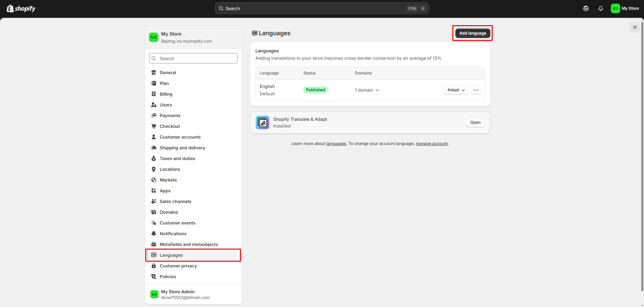The image size is (644, 307).
Task: Click the Apps grid icon
Action: click(x=154, y=191)
